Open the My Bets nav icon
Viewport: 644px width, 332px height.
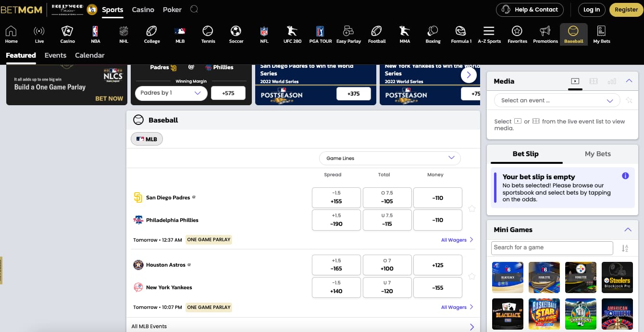602,35
